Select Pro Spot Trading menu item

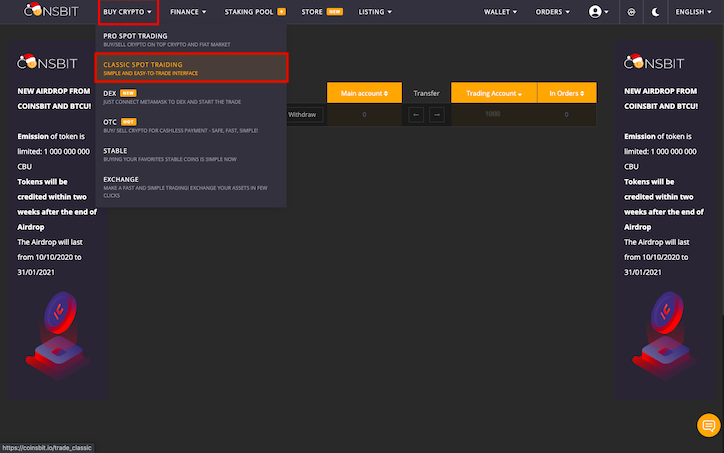point(191,40)
